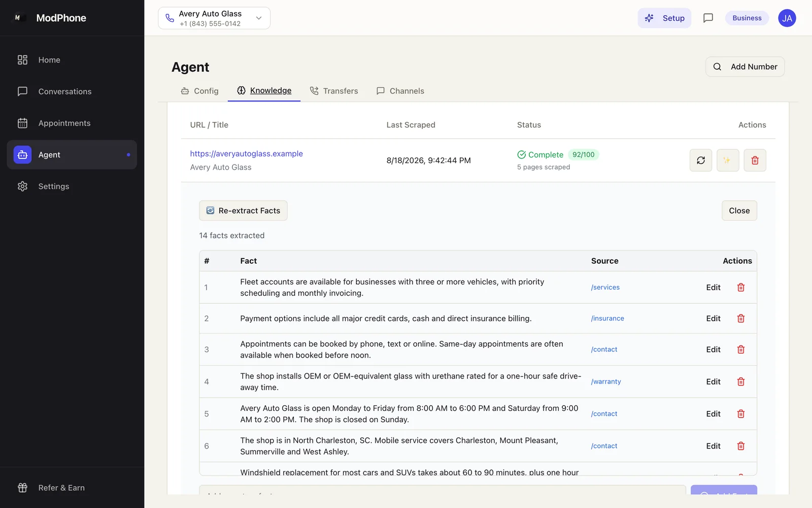Image resolution: width=812 pixels, height=508 pixels.
Task: Edit fact 1 about fleet accounts
Action: [x=713, y=288]
